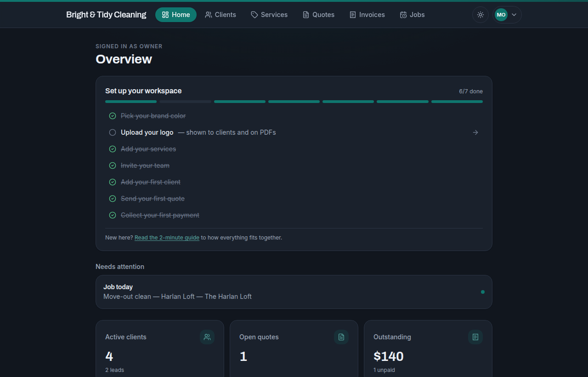This screenshot has height=377, width=588.
Task: Click the Needs attention heading
Action: (x=120, y=267)
